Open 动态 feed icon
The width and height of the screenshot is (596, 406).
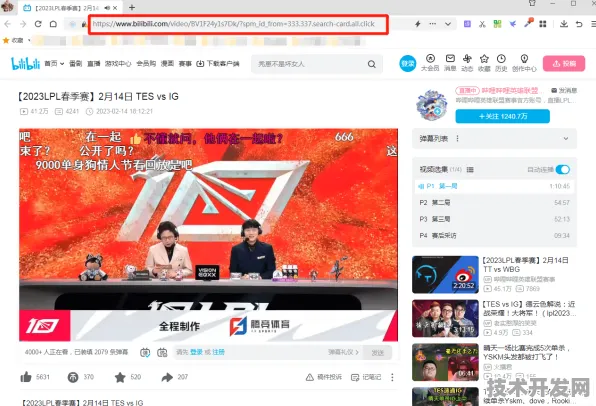[x=467, y=63]
